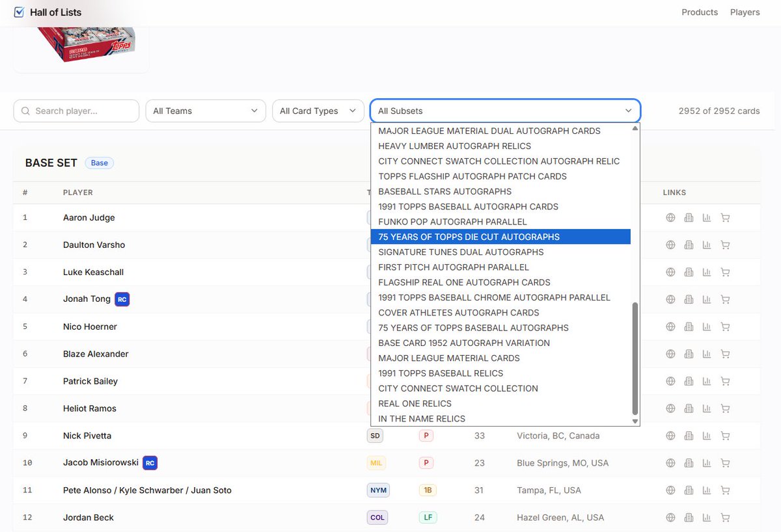This screenshot has height=532, width=781.
Task: Open the globe link for Blaze Alexander
Action: pyautogui.click(x=670, y=354)
